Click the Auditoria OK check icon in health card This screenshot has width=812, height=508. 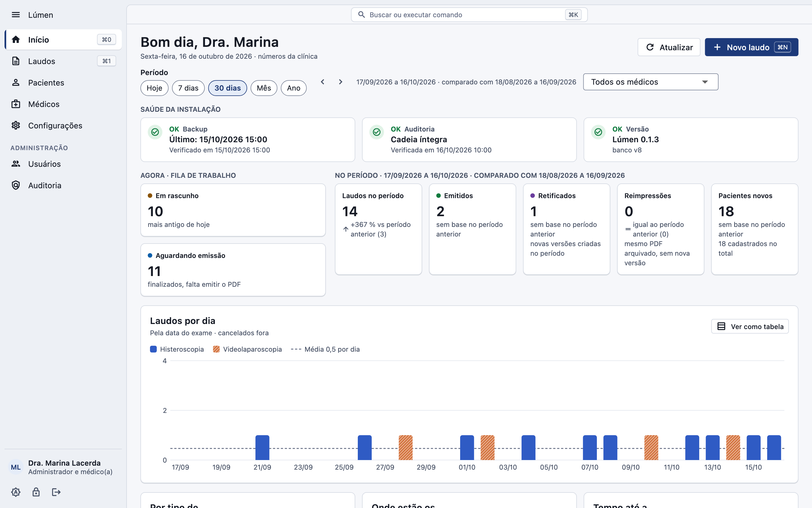point(376,132)
